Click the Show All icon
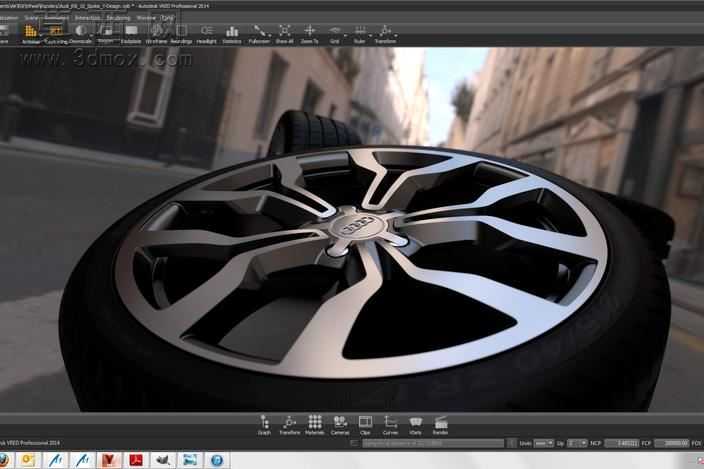 pos(284,34)
